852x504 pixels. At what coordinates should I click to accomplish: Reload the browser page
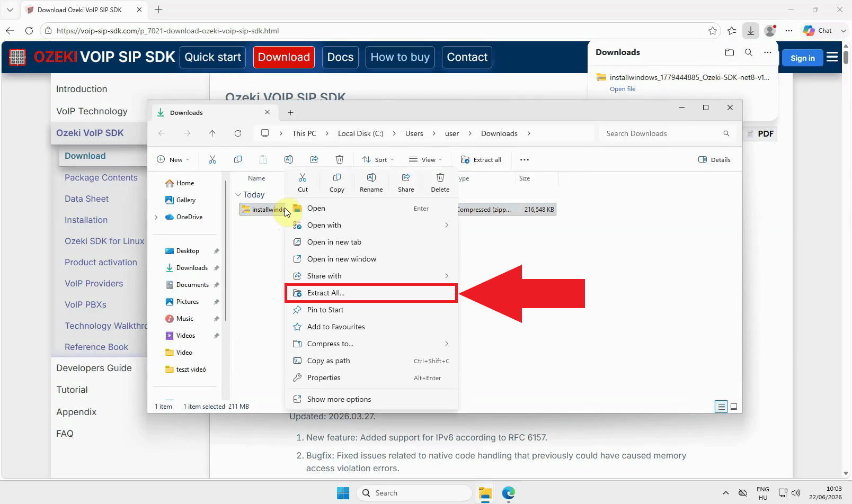pos(29,31)
